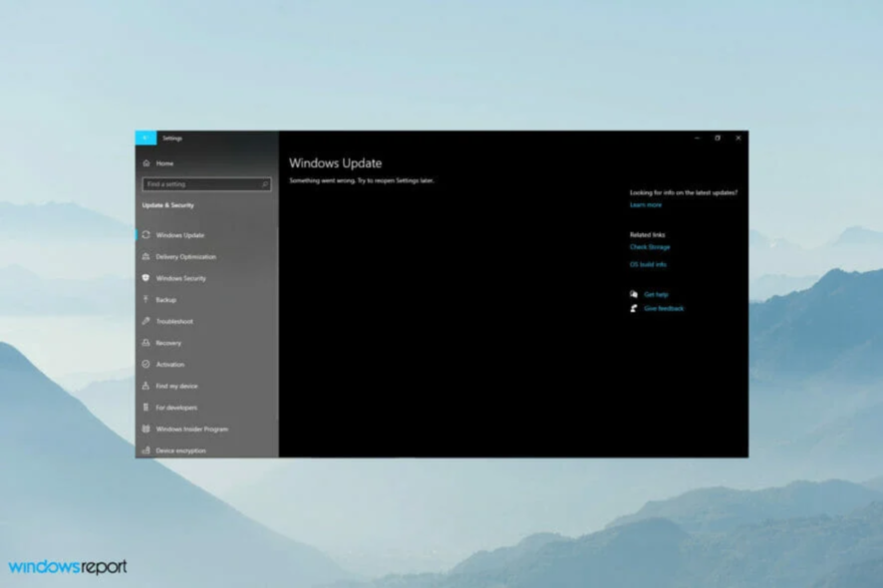Click the back arrow in Settings title bar

(x=146, y=138)
